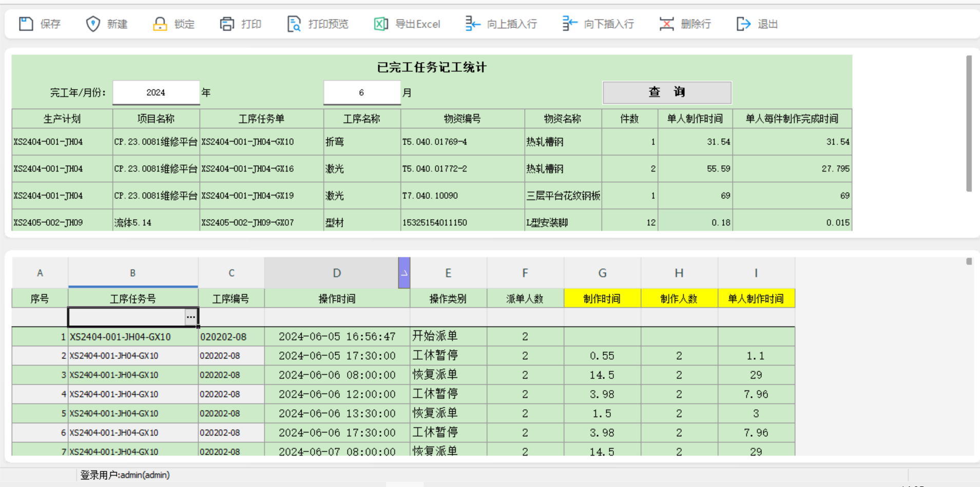980x487 pixels.
Task: Click the New (新建) shield icon
Action: [93, 24]
